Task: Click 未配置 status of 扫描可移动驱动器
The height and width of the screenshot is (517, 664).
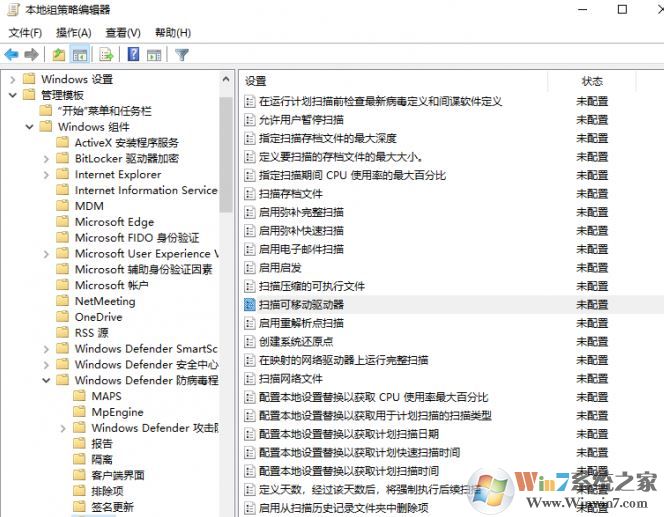Action: point(592,304)
